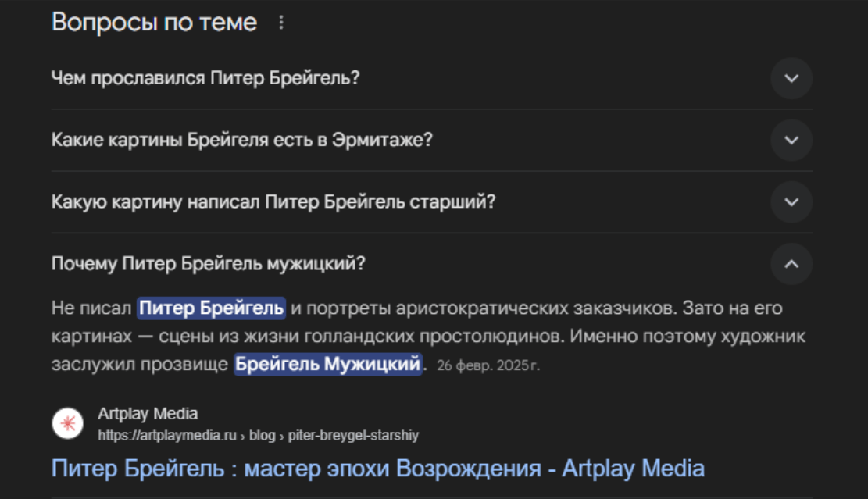Click highlighted phrase Брейгель Мужицкий in answer
The height and width of the screenshot is (499, 868).
click(x=327, y=364)
